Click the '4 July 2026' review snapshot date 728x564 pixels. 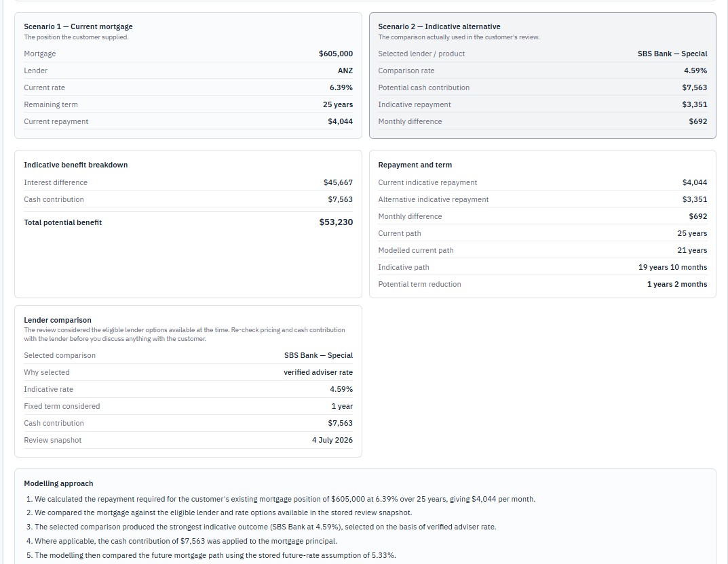click(x=332, y=440)
